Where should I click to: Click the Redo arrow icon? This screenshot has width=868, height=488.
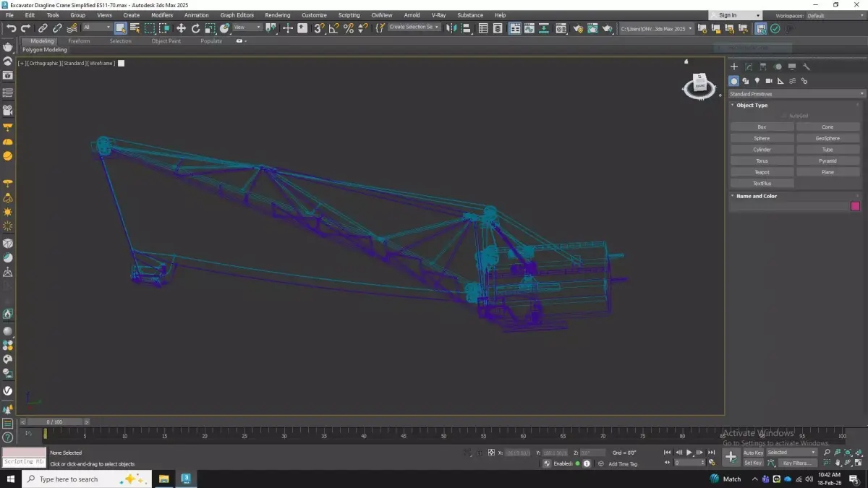[x=25, y=28]
